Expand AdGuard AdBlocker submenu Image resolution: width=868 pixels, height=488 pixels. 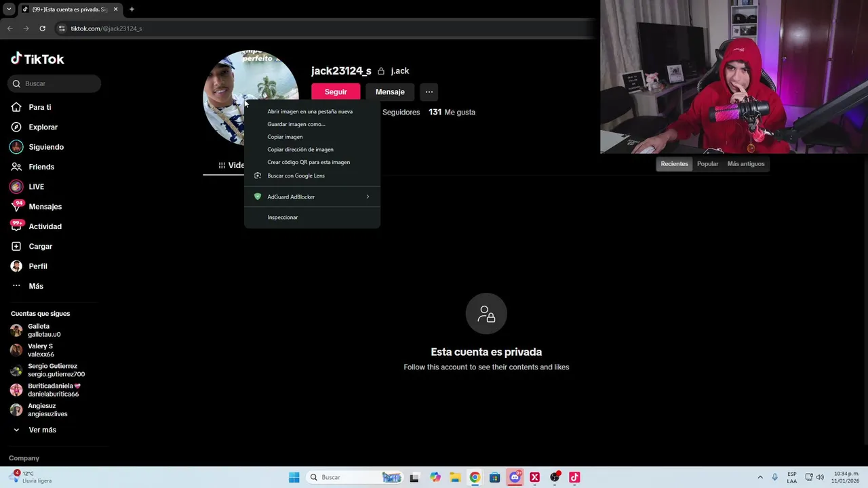point(312,197)
